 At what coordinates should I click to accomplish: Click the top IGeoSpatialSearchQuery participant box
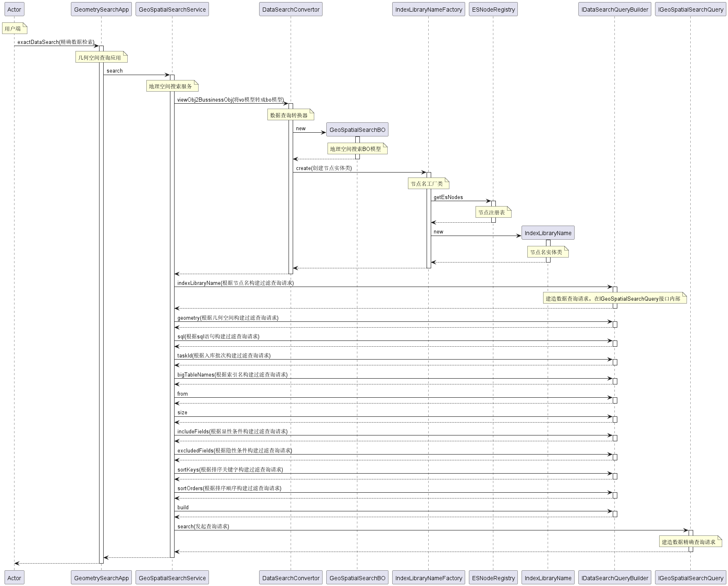click(690, 10)
